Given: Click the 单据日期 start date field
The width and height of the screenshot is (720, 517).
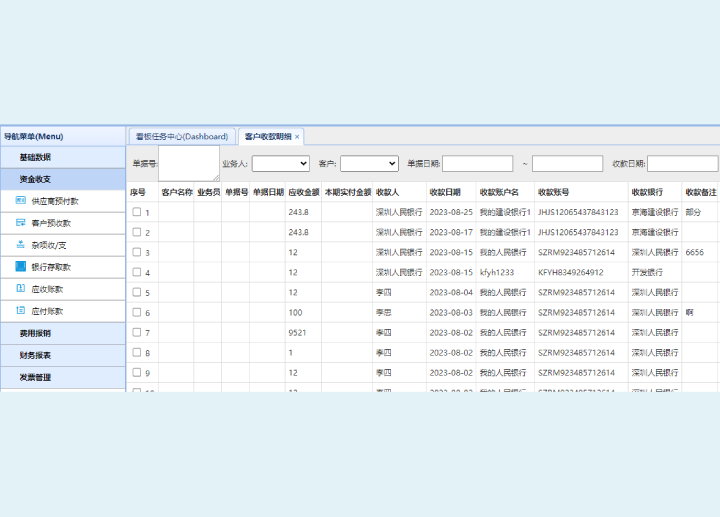Looking at the screenshot, I should [x=477, y=163].
